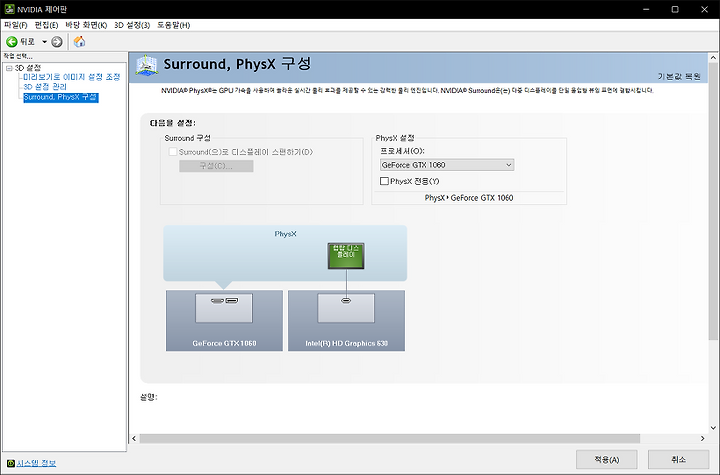This screenshot has height=475, width=720.
Task: Open the 3D 설정(3) menu
Action: [x=132, y=25]
